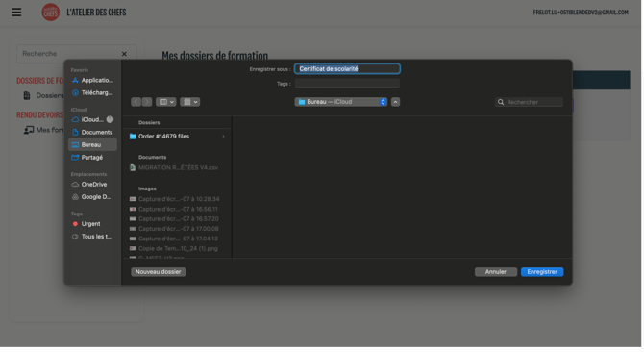Open Partagé in the sidebar
This screenshot has width=644, height=352.
93,158
